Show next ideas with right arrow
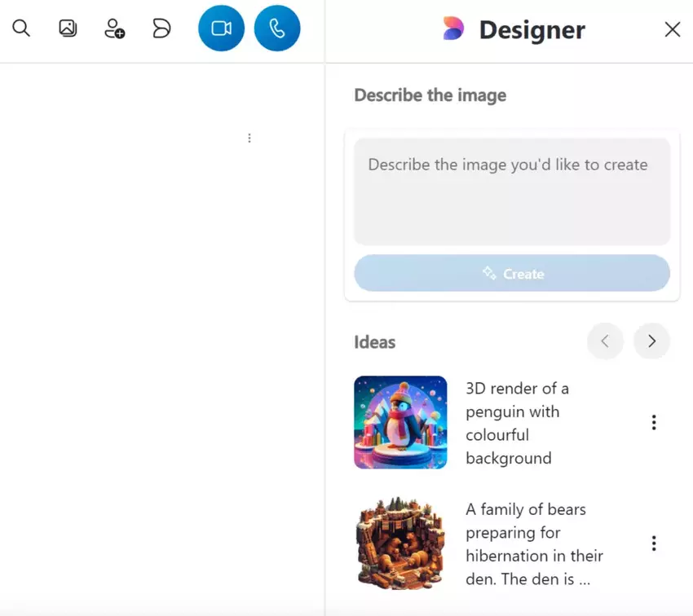 pos(651,341)
